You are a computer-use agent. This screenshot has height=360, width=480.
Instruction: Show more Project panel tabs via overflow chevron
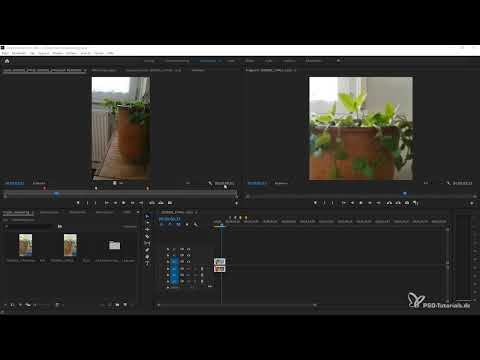pos(138,212)
